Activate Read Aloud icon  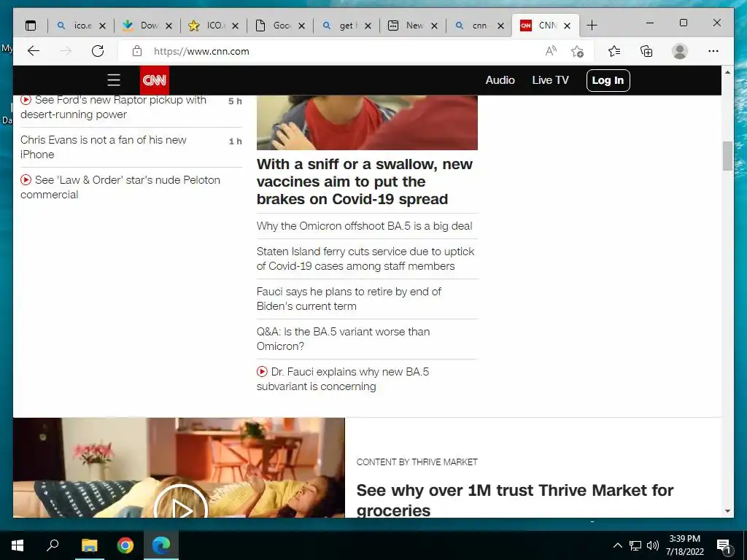point(551,51)
